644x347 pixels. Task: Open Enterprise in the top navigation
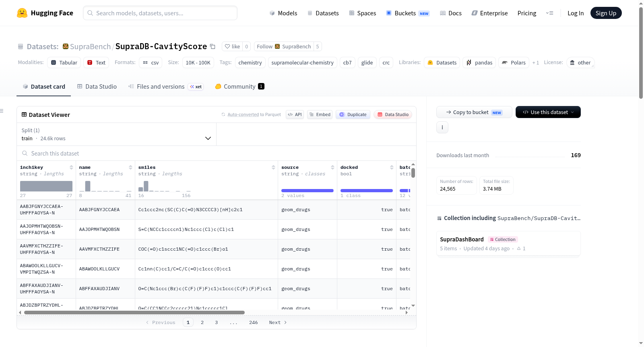490,13
